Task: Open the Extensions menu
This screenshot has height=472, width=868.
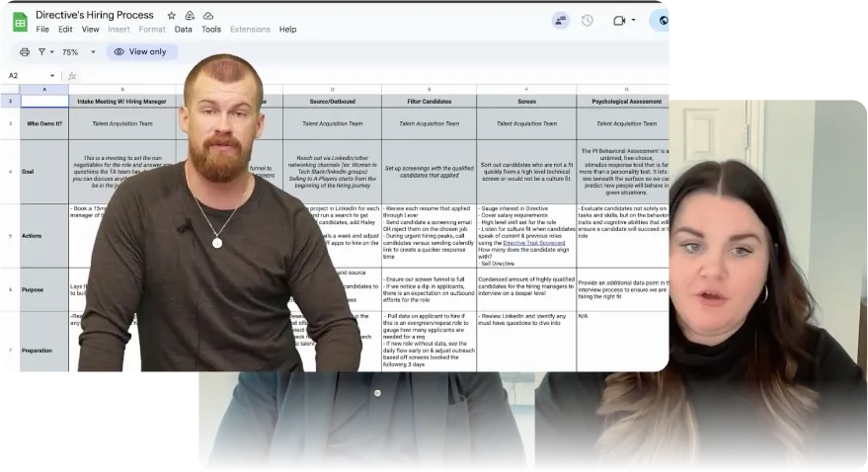Action: 250,30
